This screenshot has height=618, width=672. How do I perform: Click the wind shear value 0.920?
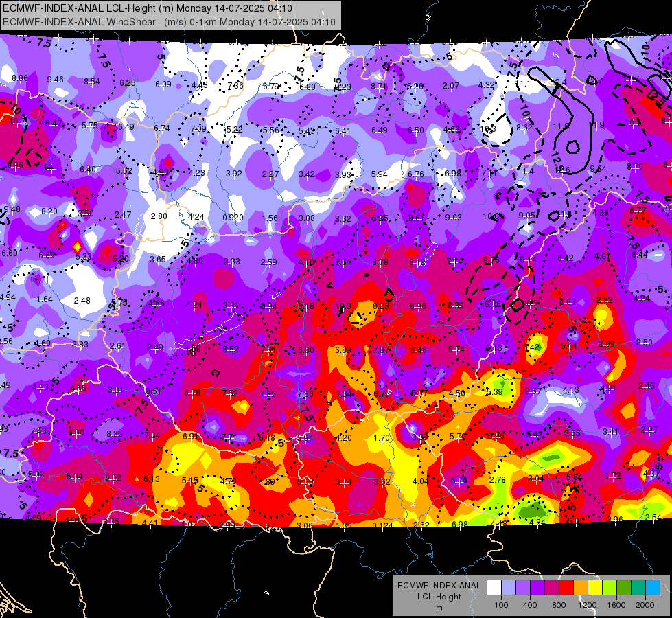pyautogui.click(x=233, y=218)
